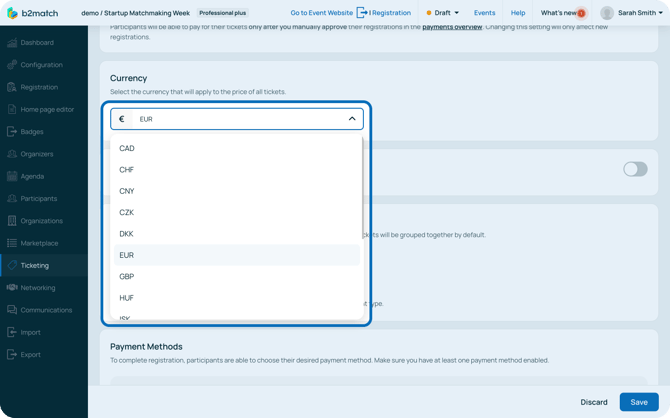Select GBP from the currency list
The height and width of the screenshot is (418, 670).
click(127, 277)
